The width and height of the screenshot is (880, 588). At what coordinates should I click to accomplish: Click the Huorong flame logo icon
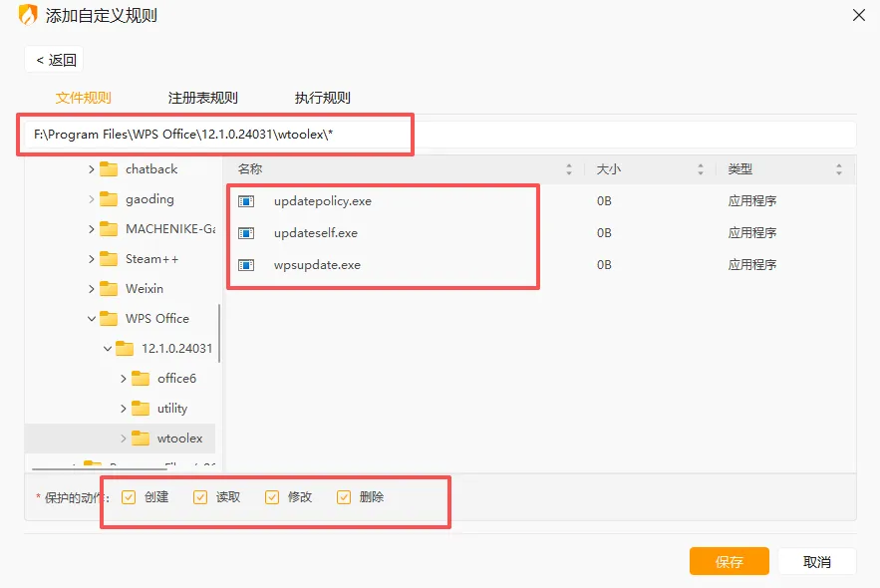pos(28,15)
